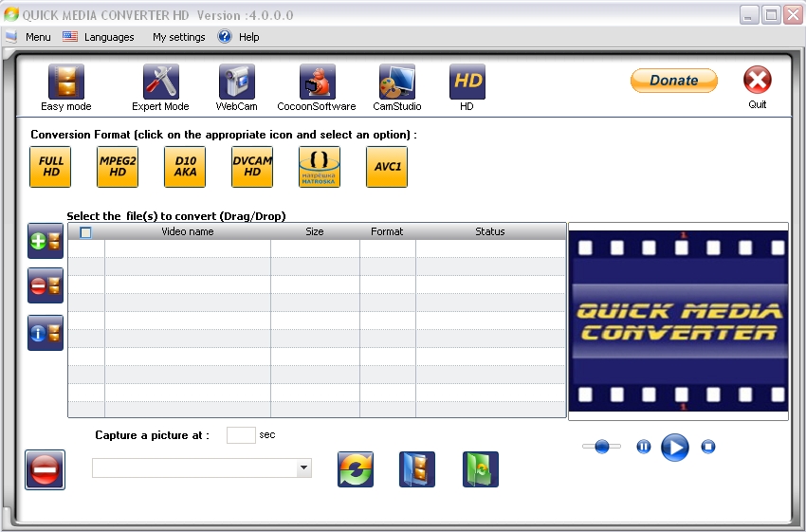The image size is (806, 532).
Task: Click the blue question mark Help icon
Action: 225,36
